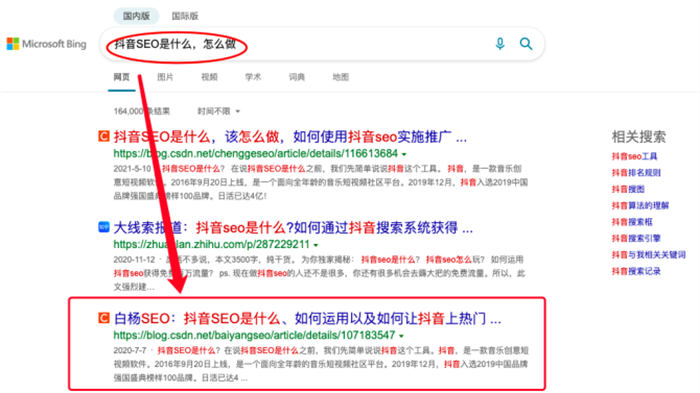Open result 抖音SEO是什么，该怎么做 title
This screenshot has height=393, width=700.
290,137
